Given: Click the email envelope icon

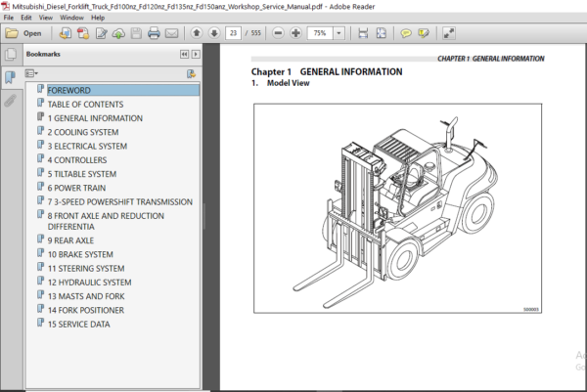Looking at the screenshot, I should click(x=172, y=33).
